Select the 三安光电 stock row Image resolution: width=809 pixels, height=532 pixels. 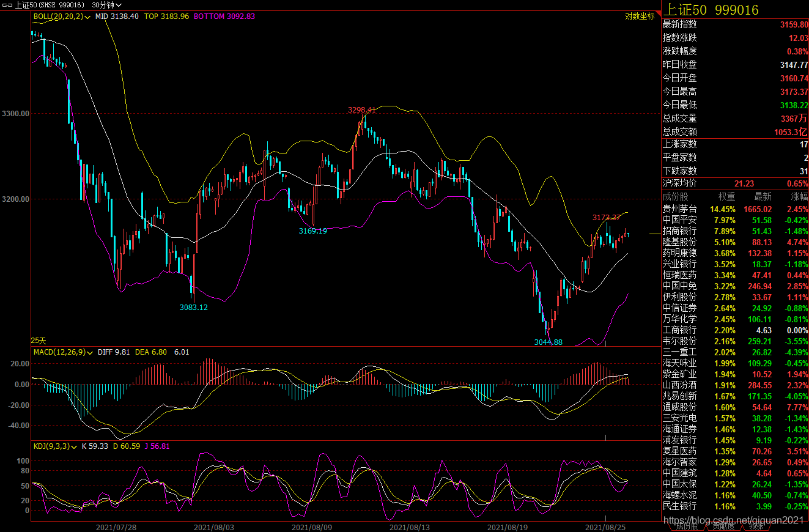[736, 418]
